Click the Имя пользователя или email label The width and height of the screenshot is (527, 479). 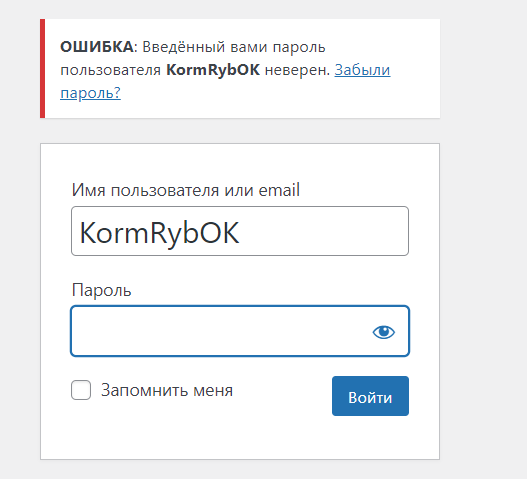pos(186,190)
